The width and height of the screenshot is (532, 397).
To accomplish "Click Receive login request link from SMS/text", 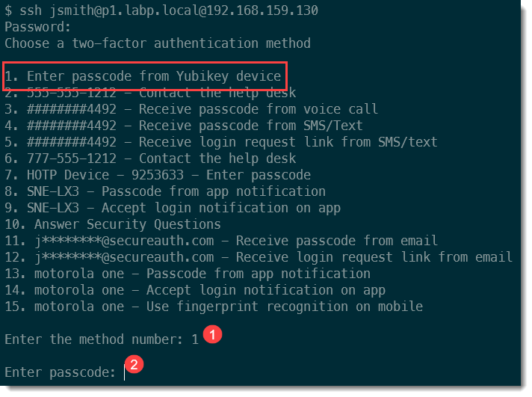I will click(x=221, y=142).
